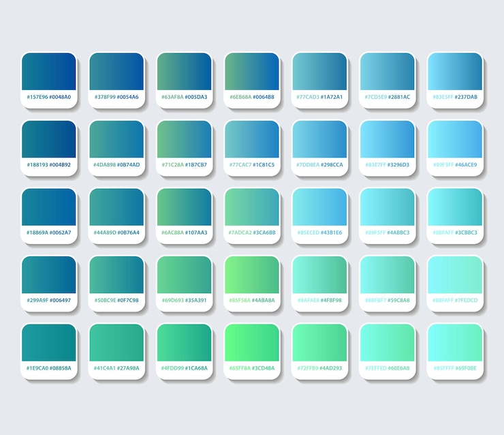Select the sky-blue swatch above #46ACE9
Image resolution: width=504 pixels, height=435 pixels.
click(455, 139)
